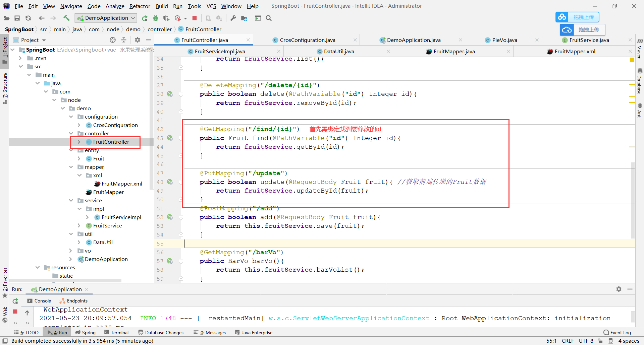Viewport: 644px width, 345px height.
Task: Expand the service folder in the project tree
Action: (71, 200)
